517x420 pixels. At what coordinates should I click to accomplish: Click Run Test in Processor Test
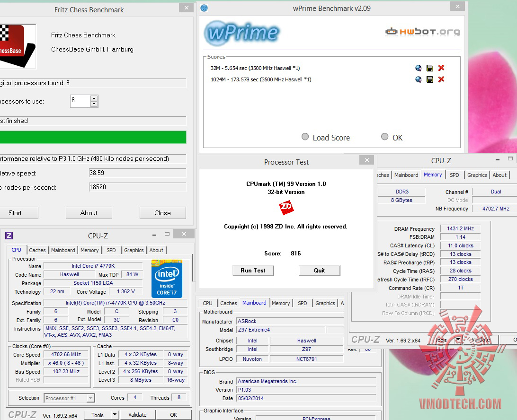click(x=253, y=271)
